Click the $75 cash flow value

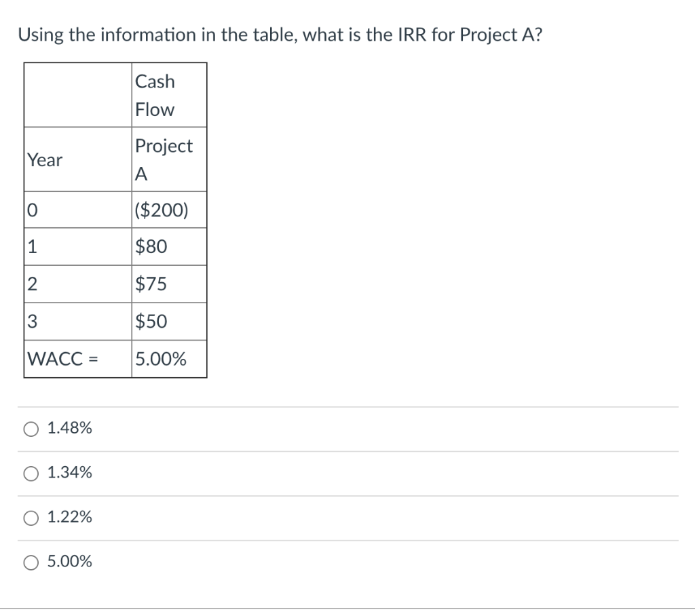[150, 284]
